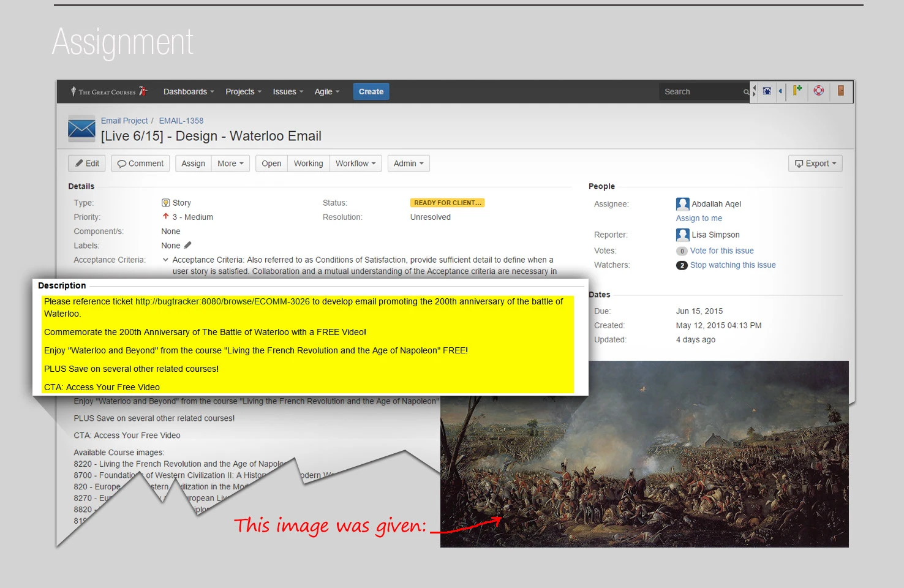Viewport: 904px width, 588px height.
Task: Click the Working workflow button
Action: coord(308,164)
